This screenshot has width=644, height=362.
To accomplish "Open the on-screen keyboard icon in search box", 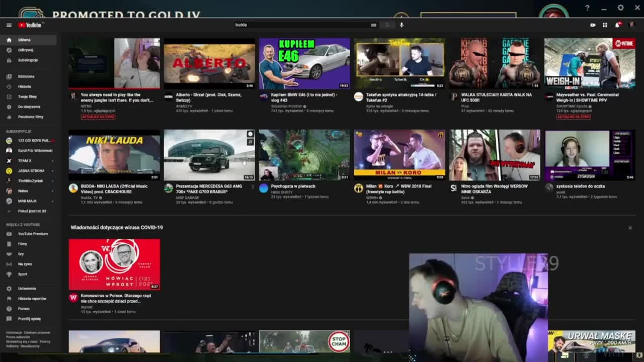I will [373, 25].
